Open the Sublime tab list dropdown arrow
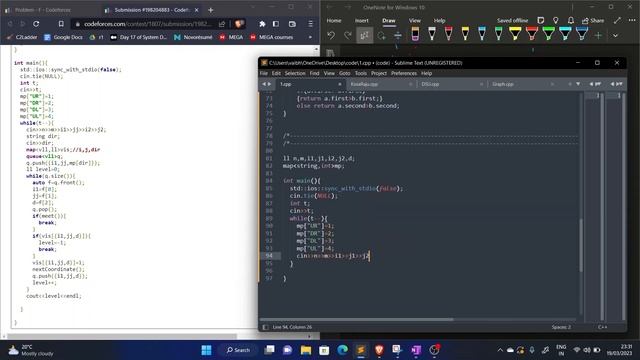The image size is (640, 360). (x=578, y=84)
